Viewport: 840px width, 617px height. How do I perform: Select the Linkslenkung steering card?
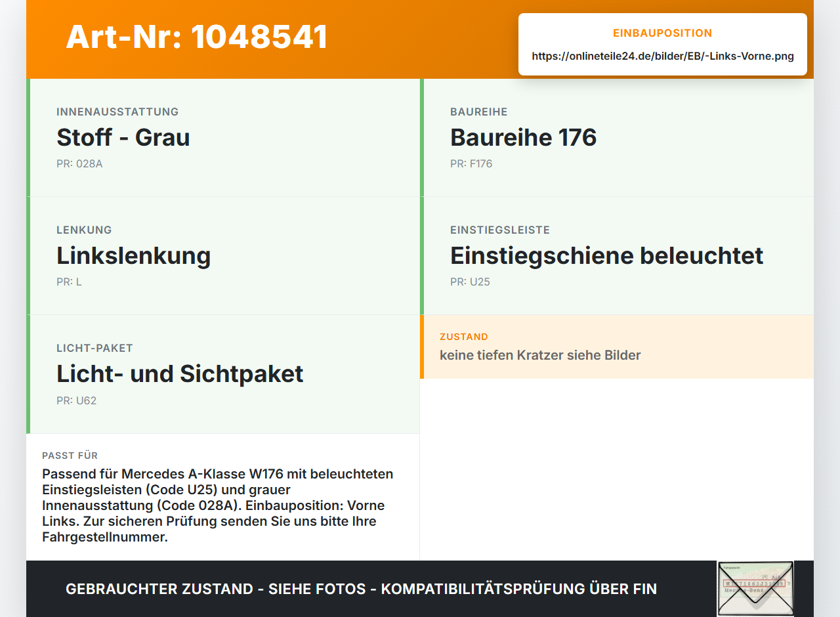coord(223,256)
